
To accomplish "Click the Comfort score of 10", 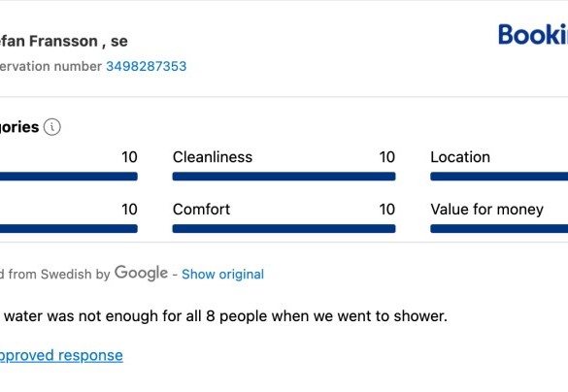I will [x=386, y=210].
